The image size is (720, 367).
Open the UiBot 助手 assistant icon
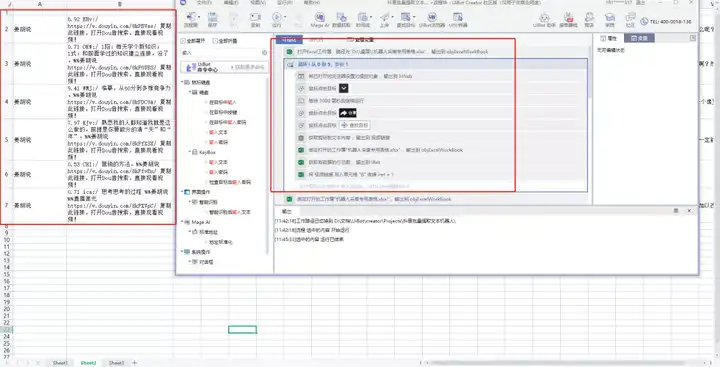(544, 20)
